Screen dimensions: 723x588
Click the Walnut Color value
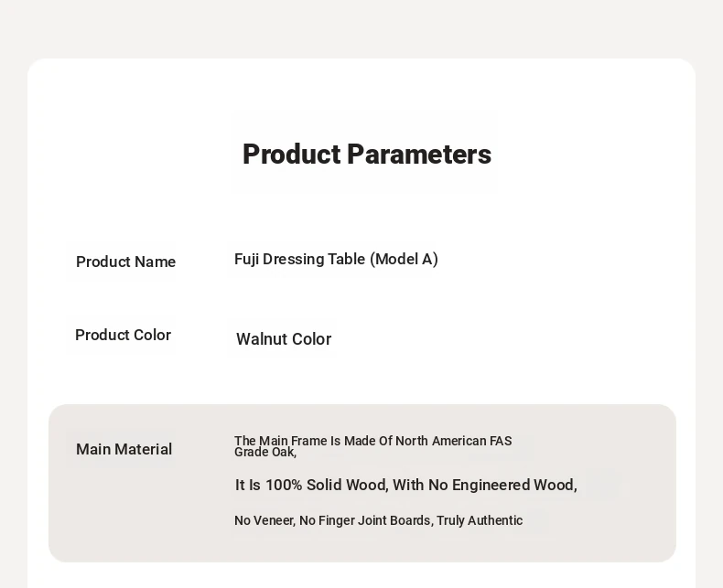pyautogui.click(x=284, y=339)
